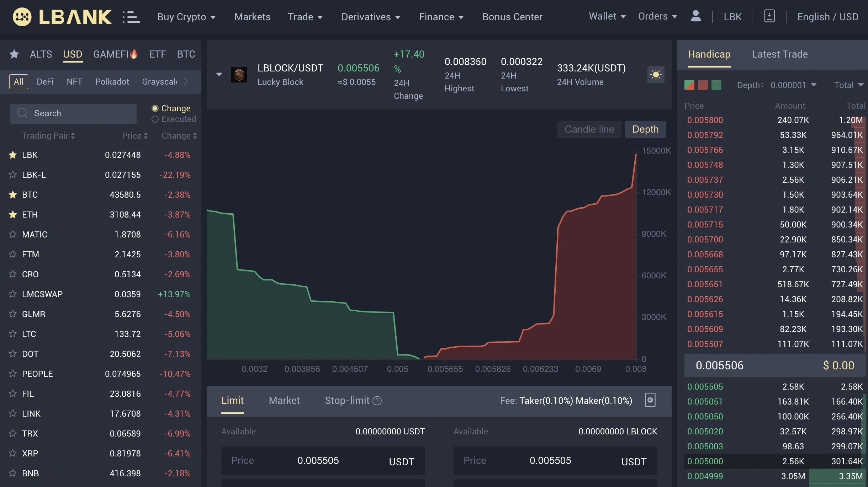The image size is (868, 487).
Task: Open Bonus Center
Action: 512,17
